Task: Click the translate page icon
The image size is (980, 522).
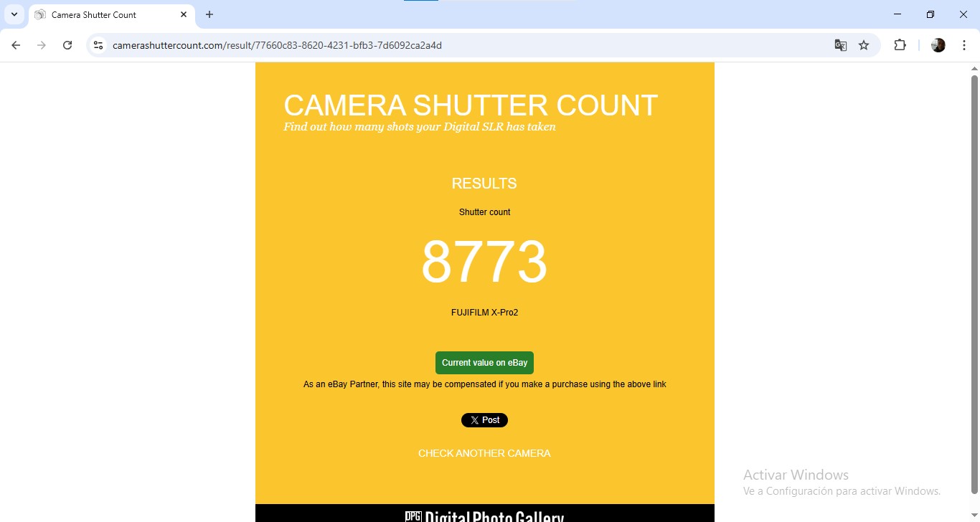Action: point(841,45)
